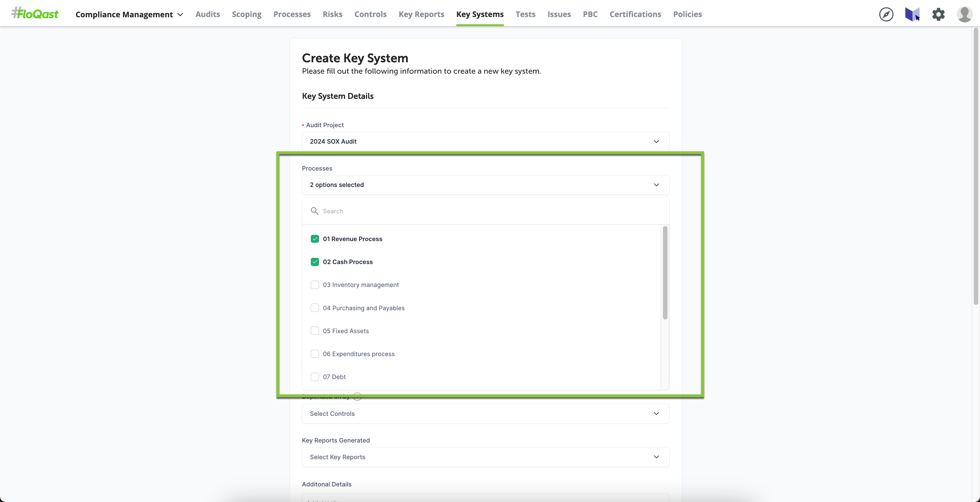Uncheck 02 Cash Process checkbox
The image size is (980, 502).
tap(315, 262)
